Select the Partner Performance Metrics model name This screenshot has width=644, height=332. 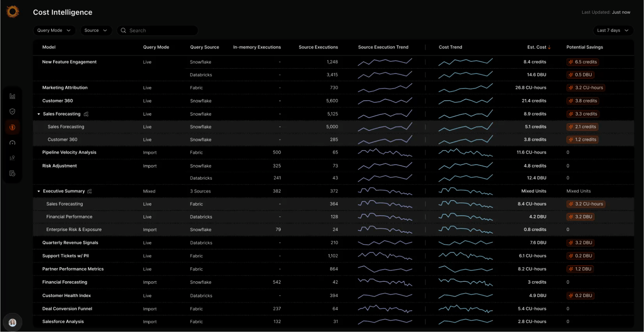[x=73, y=269]
